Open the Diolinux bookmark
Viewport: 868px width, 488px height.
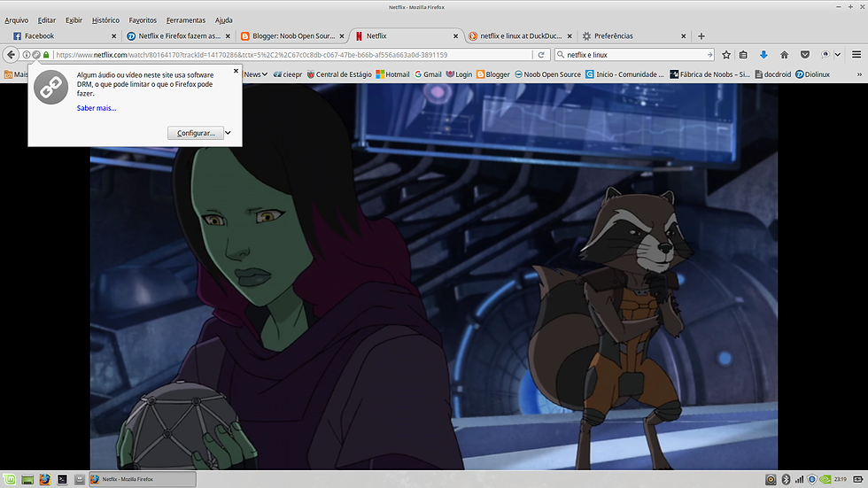pos(813,74)
